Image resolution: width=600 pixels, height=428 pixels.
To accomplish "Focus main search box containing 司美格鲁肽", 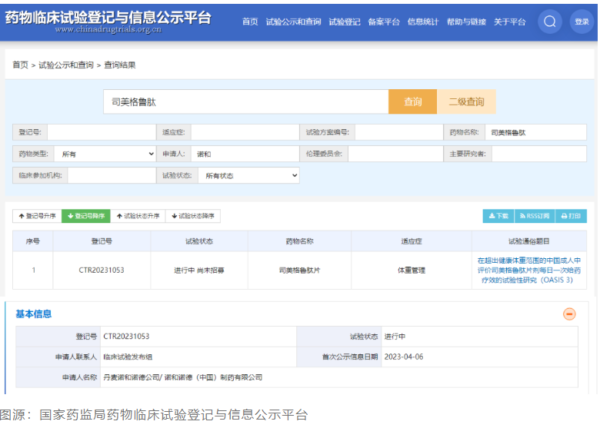I will point(246,102).
